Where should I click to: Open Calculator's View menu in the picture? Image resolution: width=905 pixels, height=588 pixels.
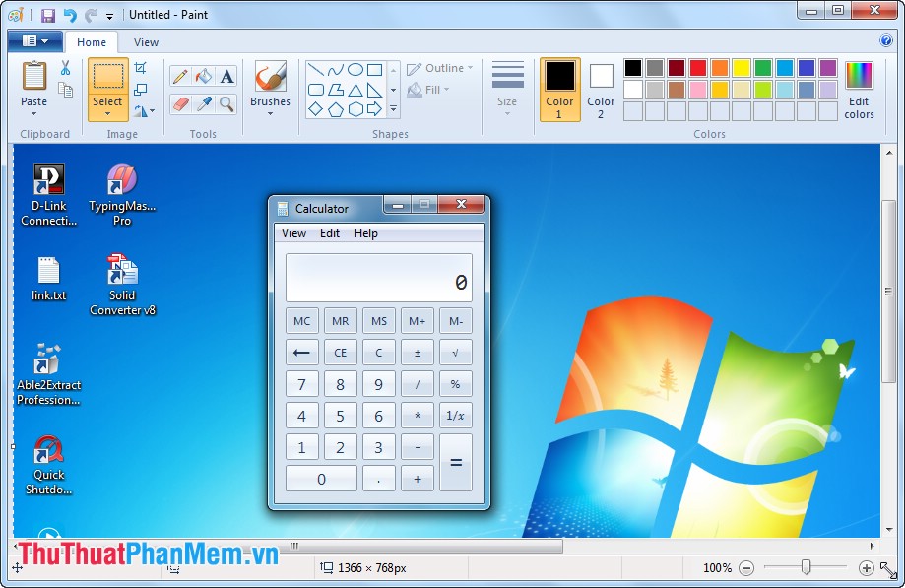(x=293, y=233)
